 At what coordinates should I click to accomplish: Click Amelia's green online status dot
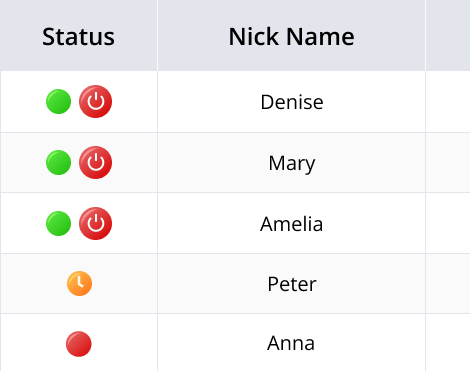coord(58,223)
